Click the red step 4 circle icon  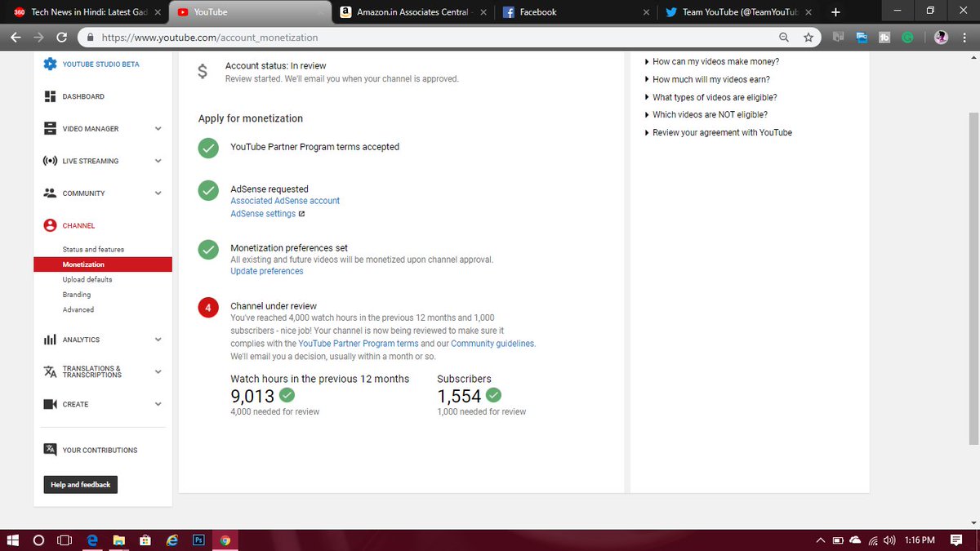coord(208,308)
